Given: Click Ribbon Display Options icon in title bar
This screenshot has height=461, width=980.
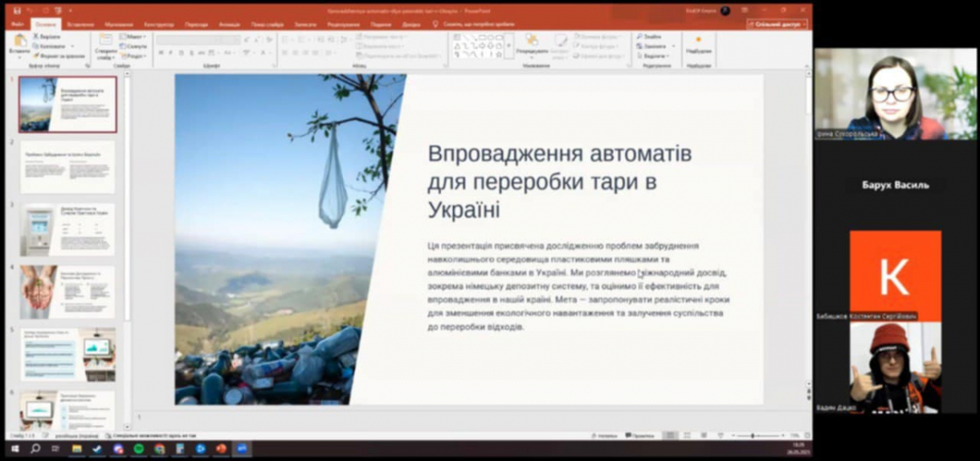Looking at the screenshot, I should tap(744, 11).
